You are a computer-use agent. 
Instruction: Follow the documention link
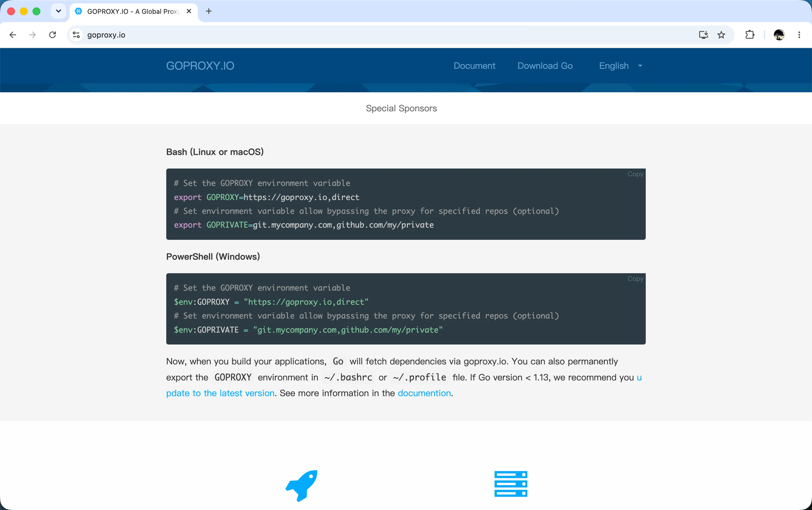[x=424, y=393]
